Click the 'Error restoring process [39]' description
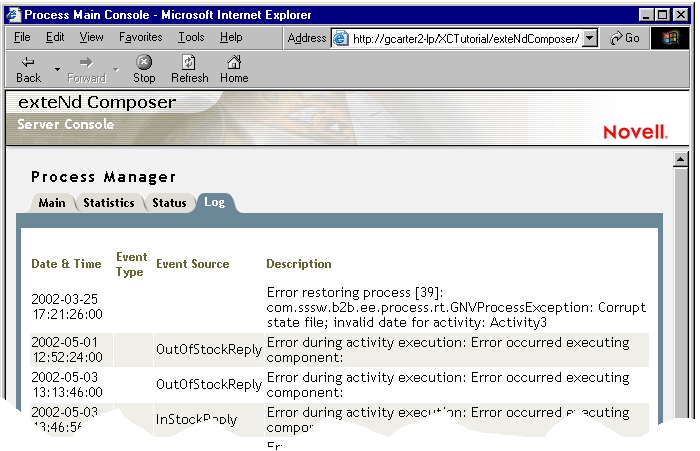 tap(456, 307)
